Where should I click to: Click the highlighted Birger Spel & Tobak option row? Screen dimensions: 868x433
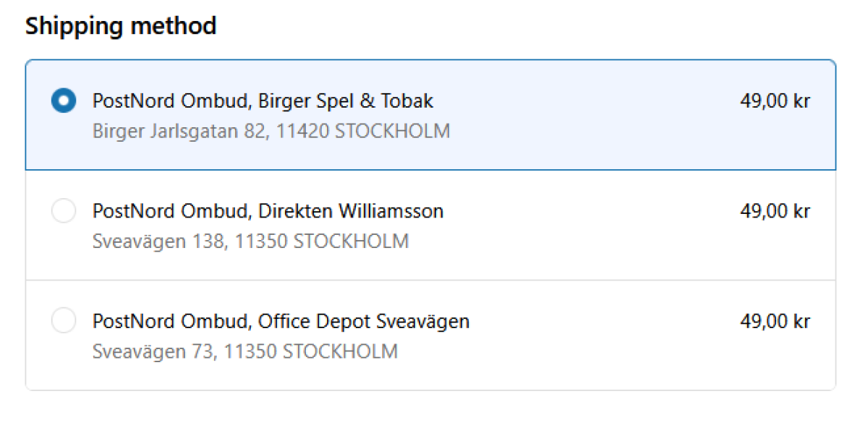tap(579, 116)
